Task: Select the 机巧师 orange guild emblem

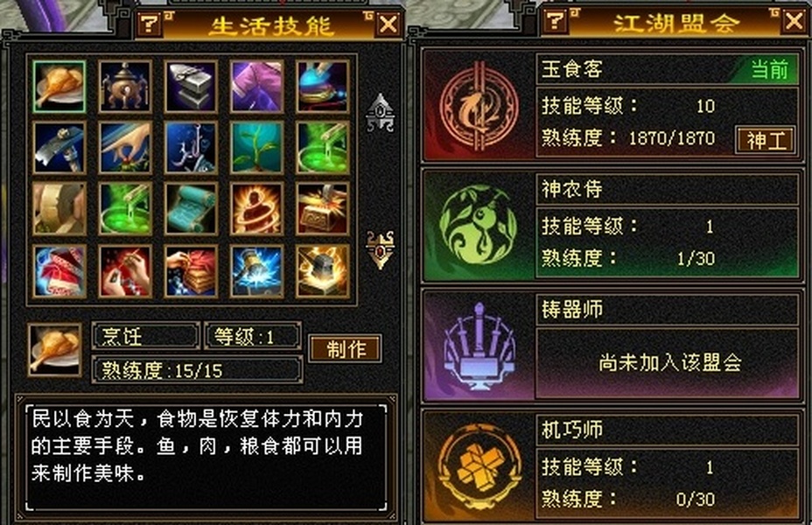Action: click(479, 465)
